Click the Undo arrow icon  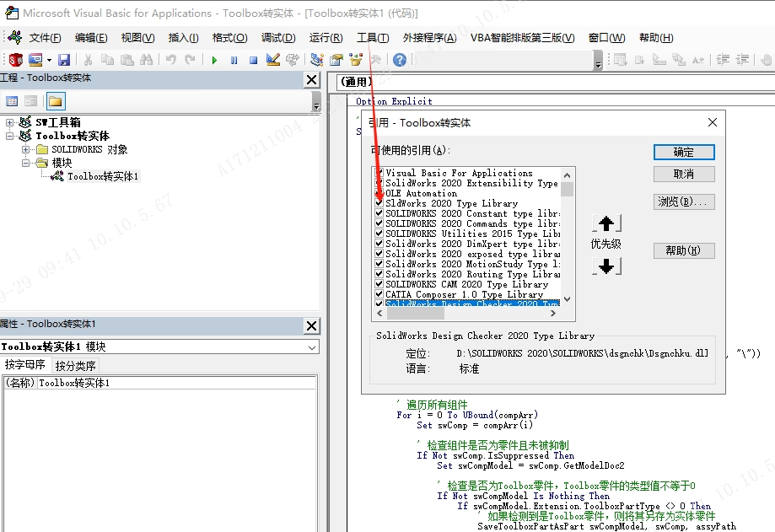click(171, 60)
